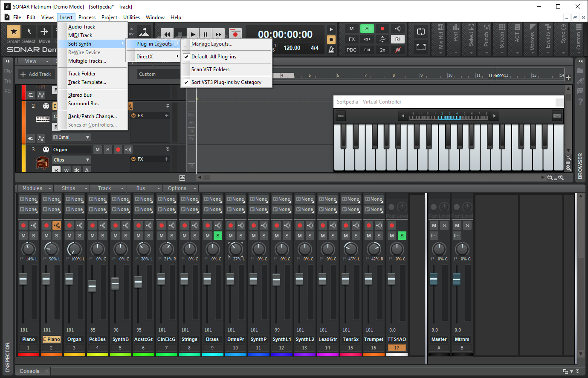
Task: Set loop points to selection icon
Action: tap(421, 47)
